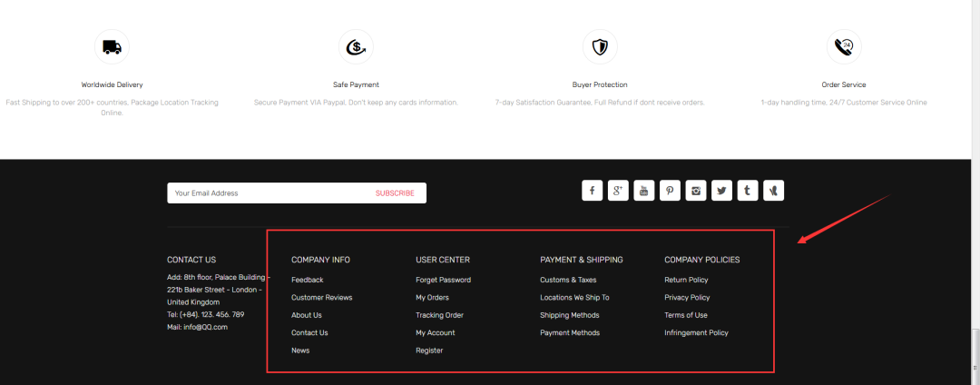Open the Feedback link

pyautogui.click(x=308, y=280)
